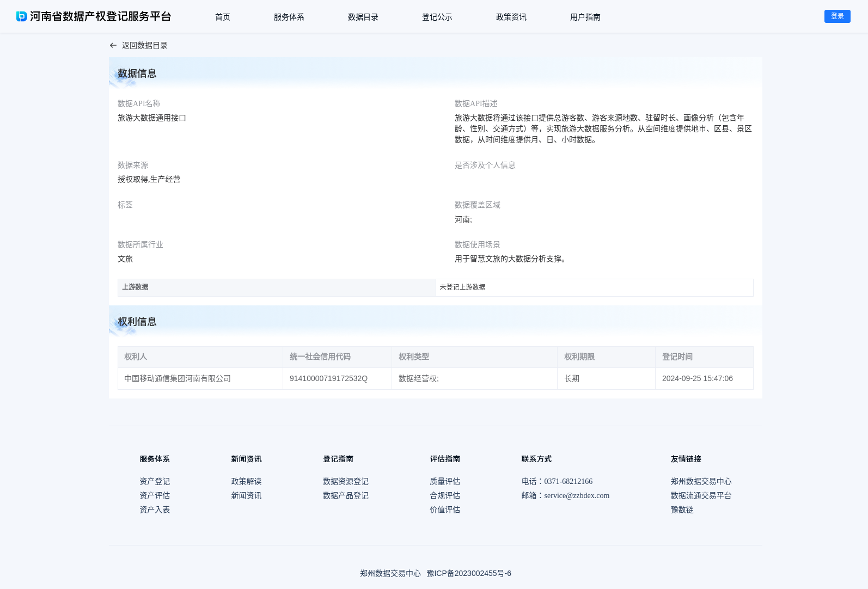Click cell 未登记上游数据
Image resolution: width=868 pixels, height=589 pixels.
point(595,287)
